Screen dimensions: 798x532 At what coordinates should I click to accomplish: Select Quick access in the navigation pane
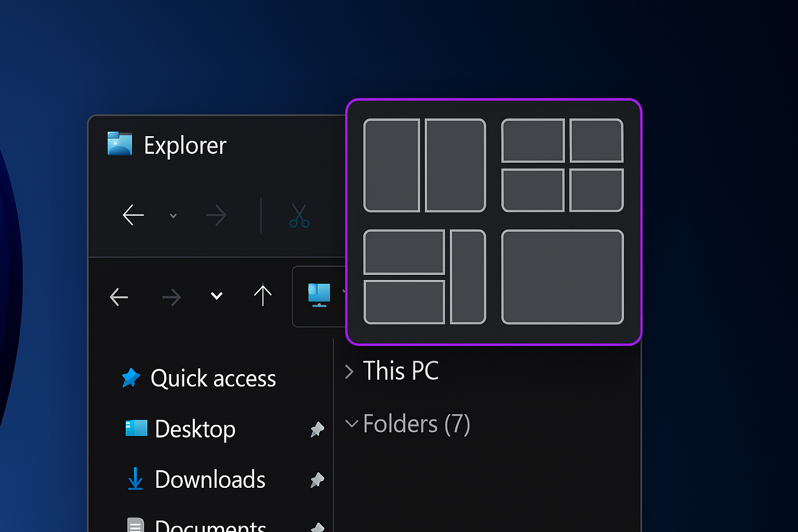point(213,378)
